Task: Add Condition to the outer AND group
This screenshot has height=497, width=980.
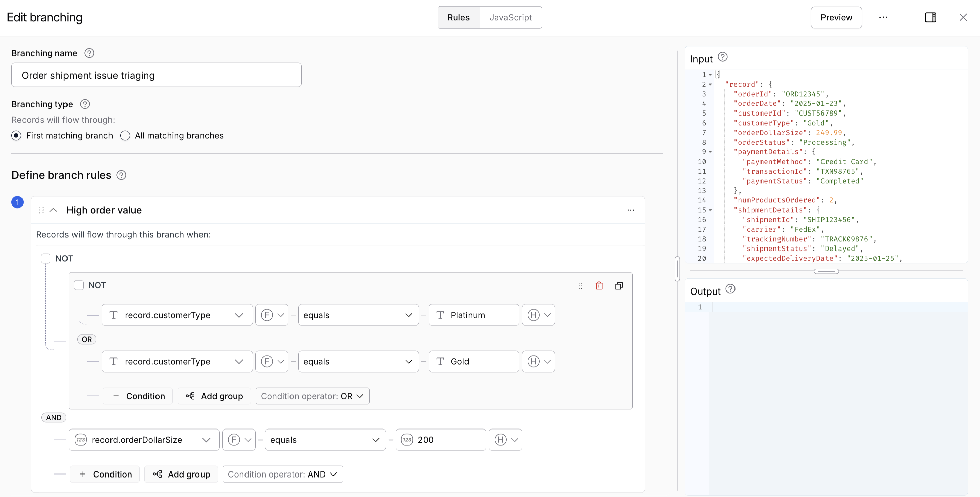Action: (x=105, y=475)
